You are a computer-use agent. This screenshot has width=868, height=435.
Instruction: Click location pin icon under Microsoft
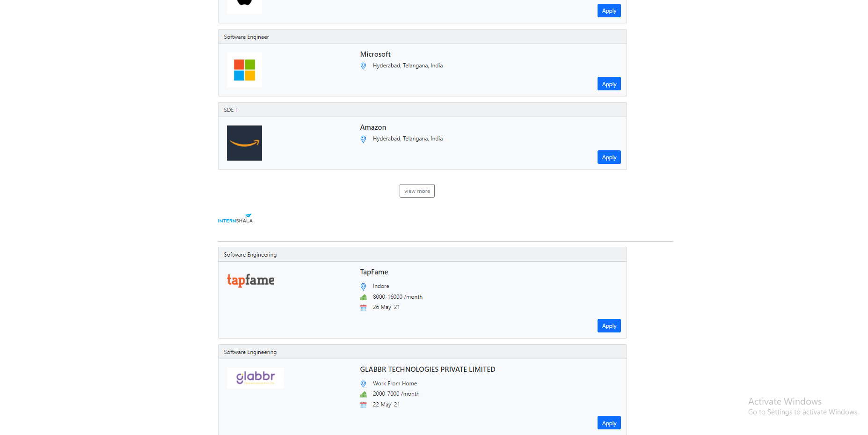click(363, 66)
